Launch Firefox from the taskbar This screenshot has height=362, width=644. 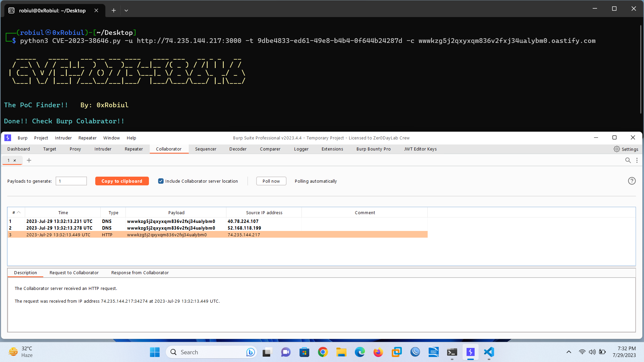(x=378, y=352)
